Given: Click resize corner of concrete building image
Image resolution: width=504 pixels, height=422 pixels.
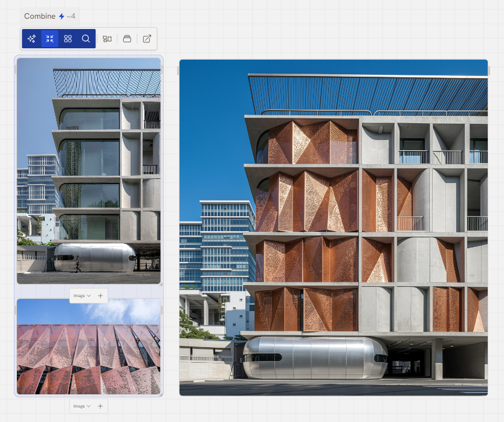Looking at the screenshot, I should pos(161,284).
